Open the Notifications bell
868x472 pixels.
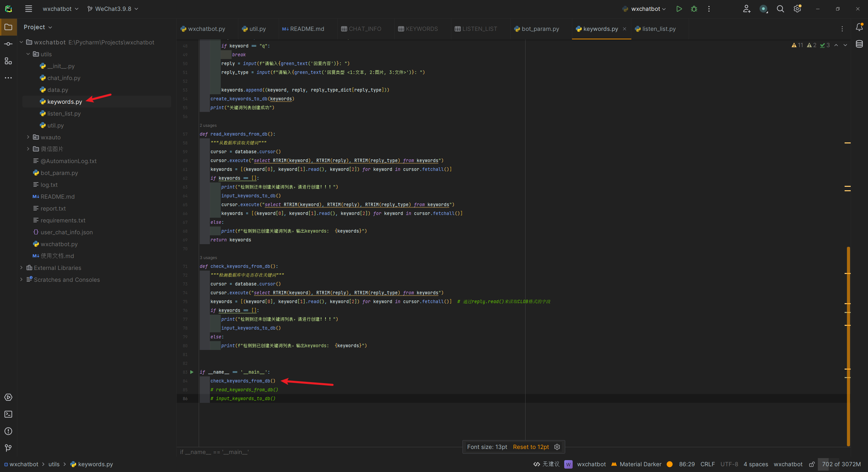(x=859, y=27)
